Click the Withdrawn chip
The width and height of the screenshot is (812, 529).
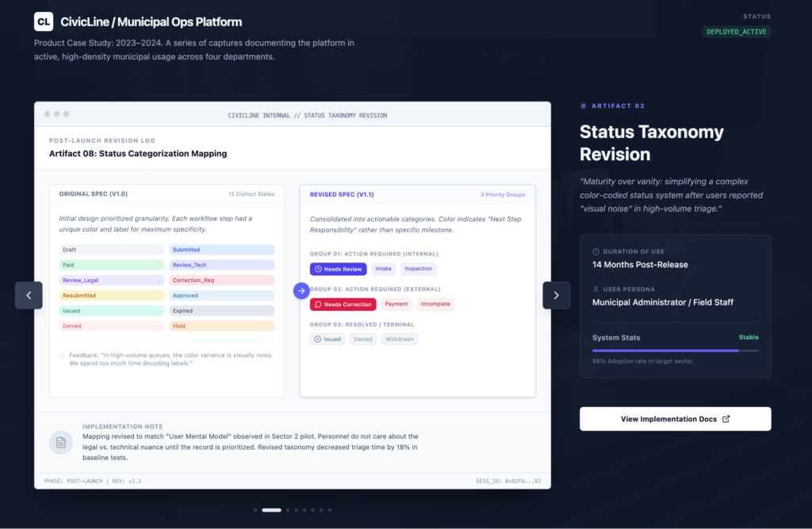click(400, 339)
